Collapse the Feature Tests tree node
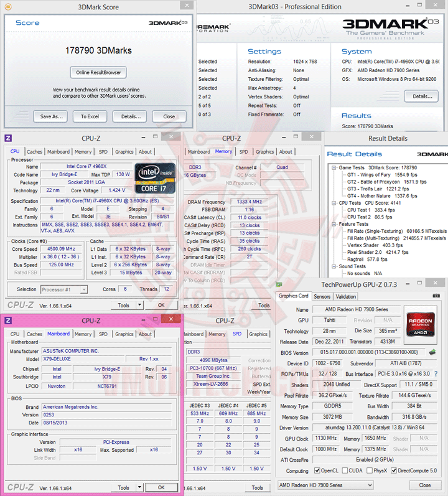The image size is (448, 496). point(334,224)
